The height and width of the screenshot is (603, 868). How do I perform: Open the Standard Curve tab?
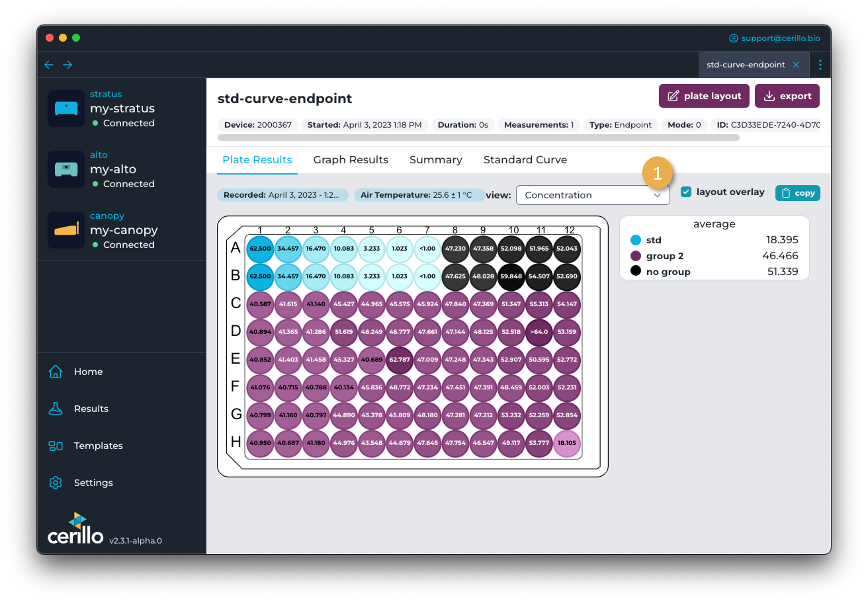[x=525, y=160]
